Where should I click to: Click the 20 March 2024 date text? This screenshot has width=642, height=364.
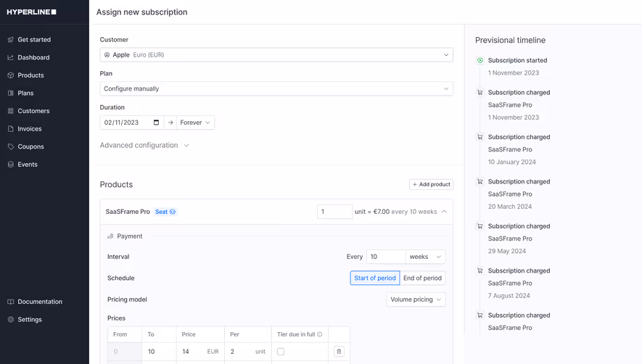510,207
